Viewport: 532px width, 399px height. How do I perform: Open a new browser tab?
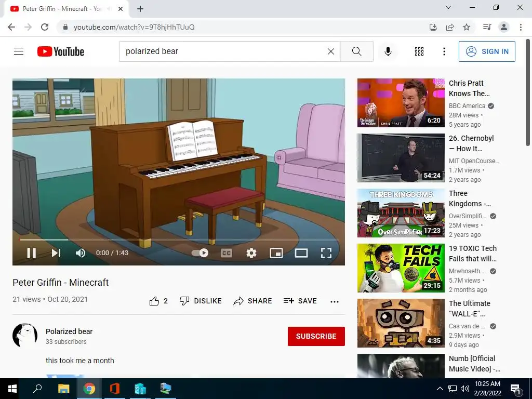pos(140,9)
